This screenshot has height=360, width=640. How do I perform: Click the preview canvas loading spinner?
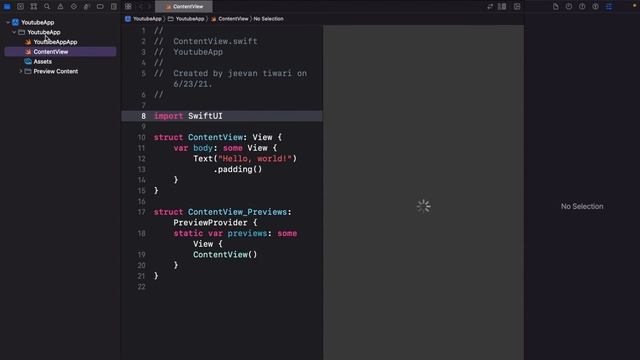pos(423,206)
